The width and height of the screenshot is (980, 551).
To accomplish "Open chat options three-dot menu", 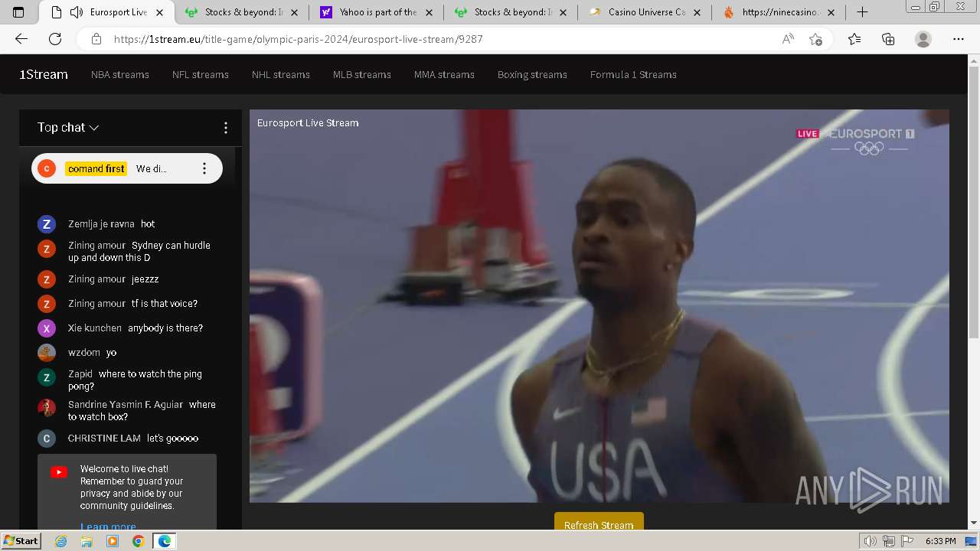I will [x=225, y=128].
